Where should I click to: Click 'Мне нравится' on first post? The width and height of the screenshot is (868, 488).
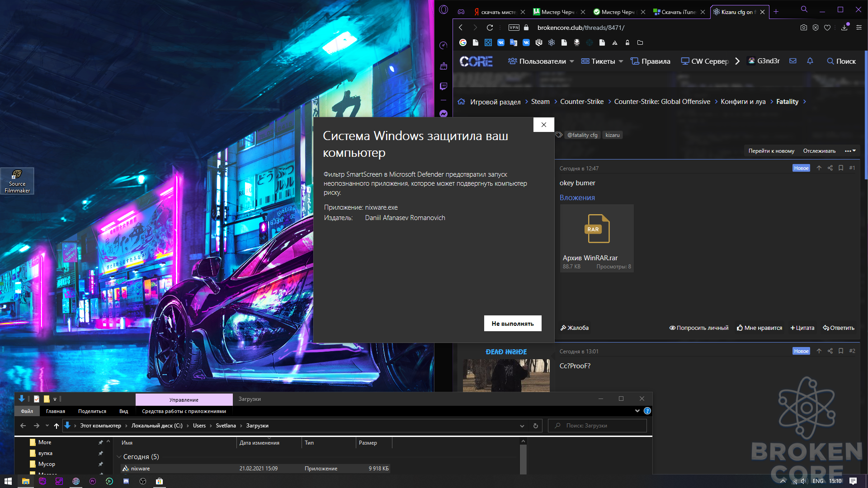[x=759, y=328]
